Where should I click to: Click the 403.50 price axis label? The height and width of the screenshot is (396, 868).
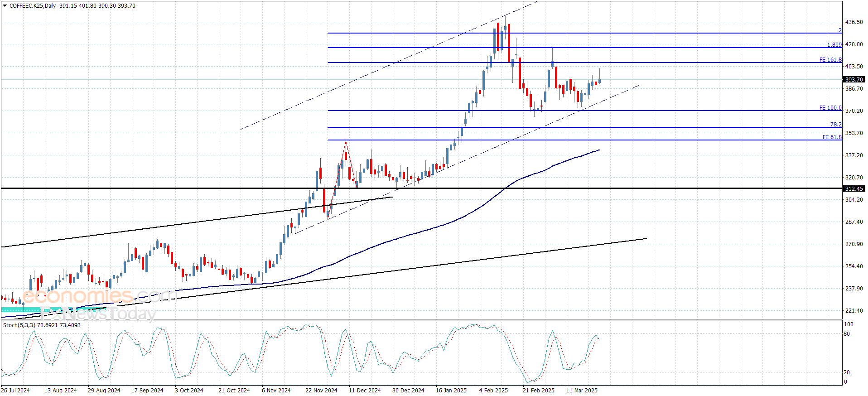tap(854, 67)
